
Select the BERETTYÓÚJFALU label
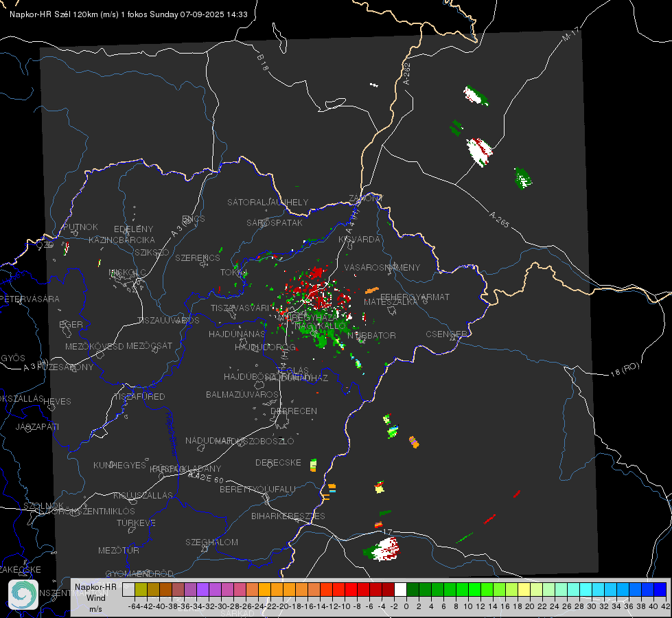pyautogui.click(x=257, y=490)
